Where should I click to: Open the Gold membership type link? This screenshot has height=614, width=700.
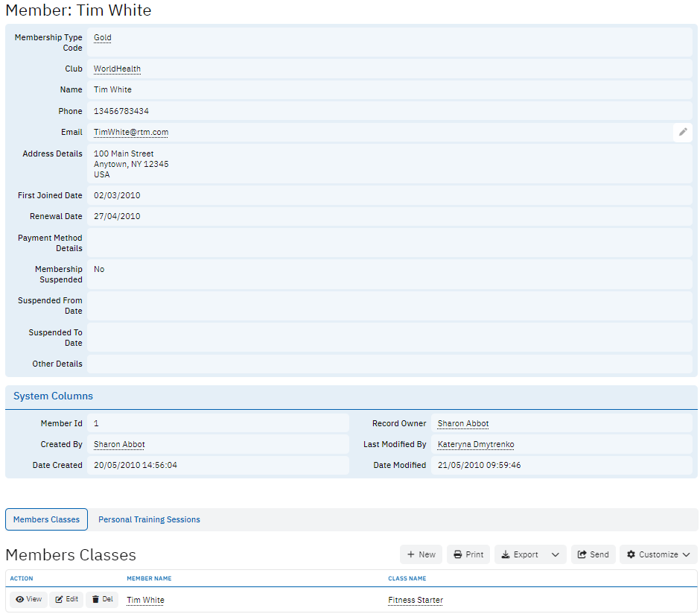(x=103, y=38)
